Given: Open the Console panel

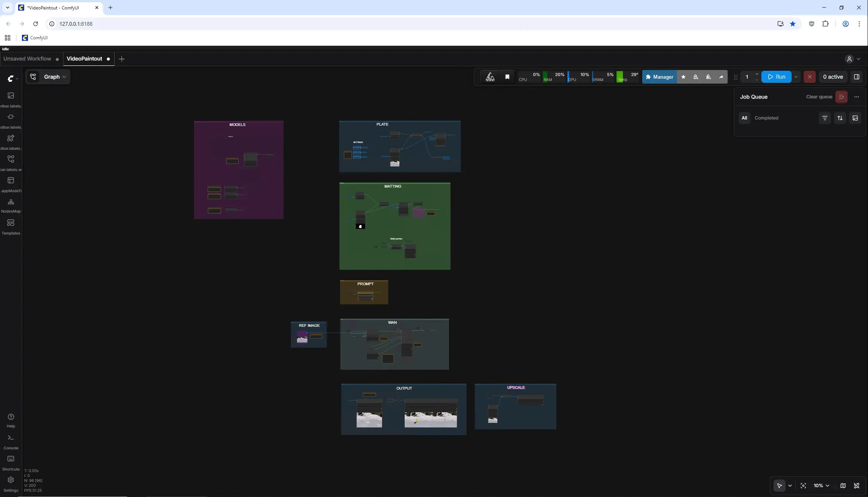Looking at the screenshot, I should (x=11, y=441).
